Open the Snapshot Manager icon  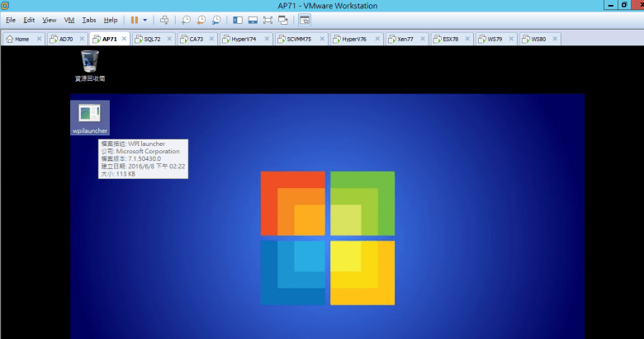click(x=215, y=19)
